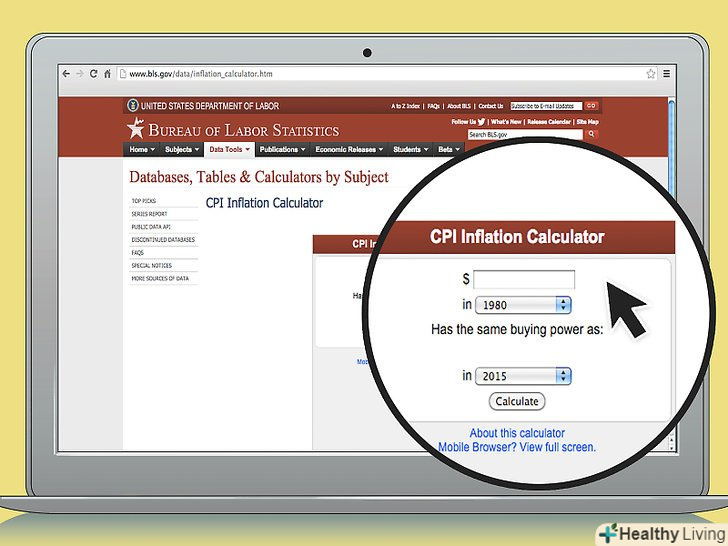728x546 pixels.
Task: Open the Release Calendar link
Action: coord(549,122)
